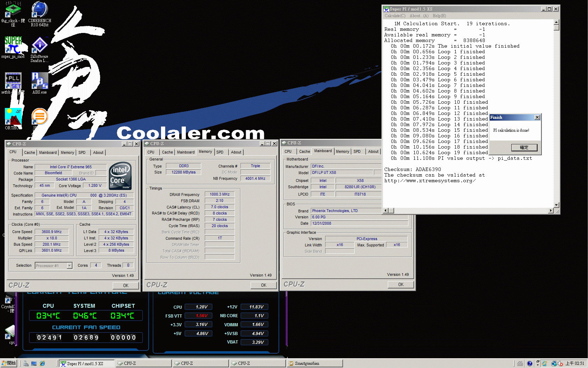Select About tab in left CPU-Z window

[98, 152]
